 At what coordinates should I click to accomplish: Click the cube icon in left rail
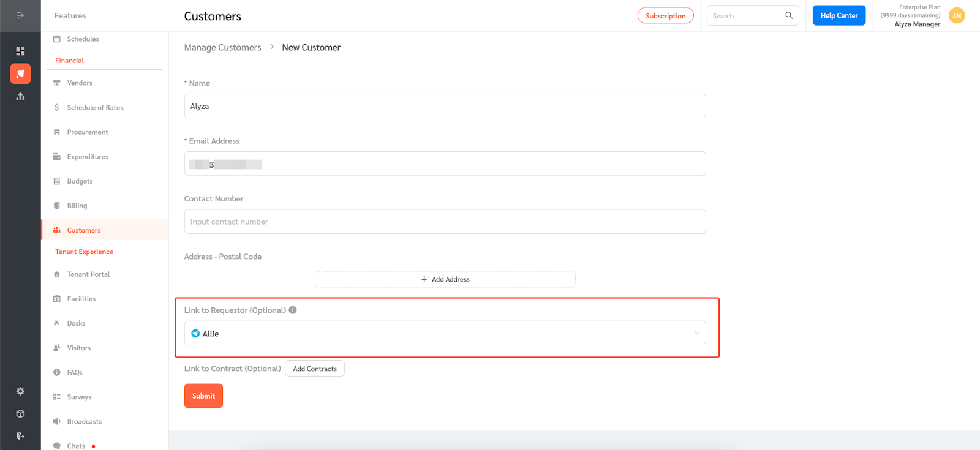point(20,414)
